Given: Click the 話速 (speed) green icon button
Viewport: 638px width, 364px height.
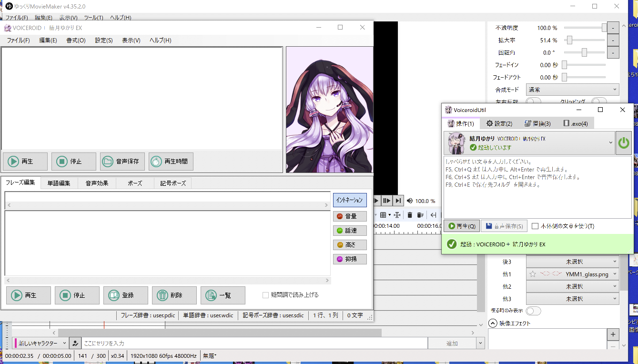Looking at the screenshot, I should click(x=350, y=231).
